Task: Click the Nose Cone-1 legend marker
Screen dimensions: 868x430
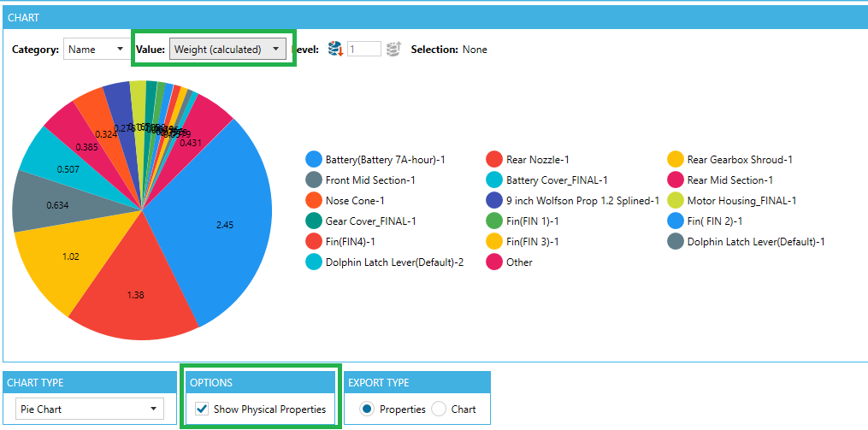Action: 313,200
